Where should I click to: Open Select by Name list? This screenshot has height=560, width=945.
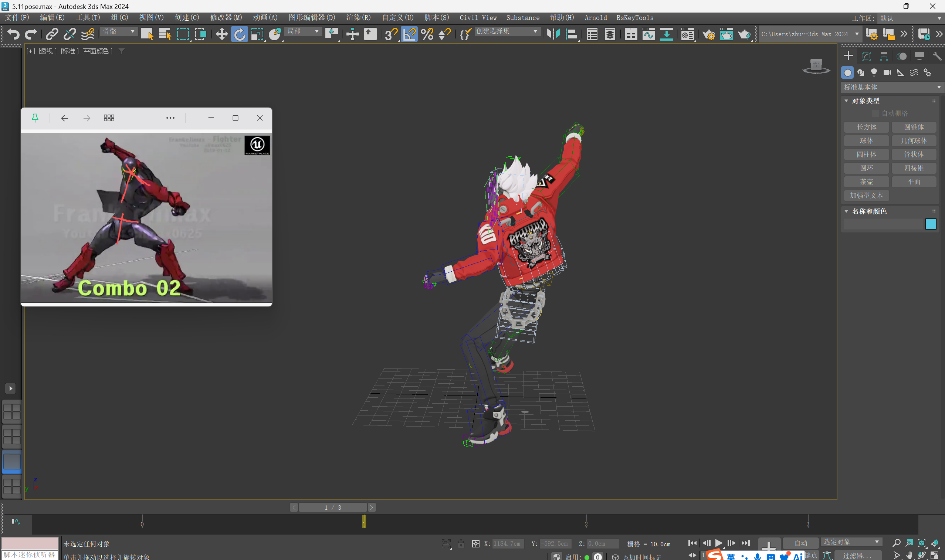click(x=165, y=34)
